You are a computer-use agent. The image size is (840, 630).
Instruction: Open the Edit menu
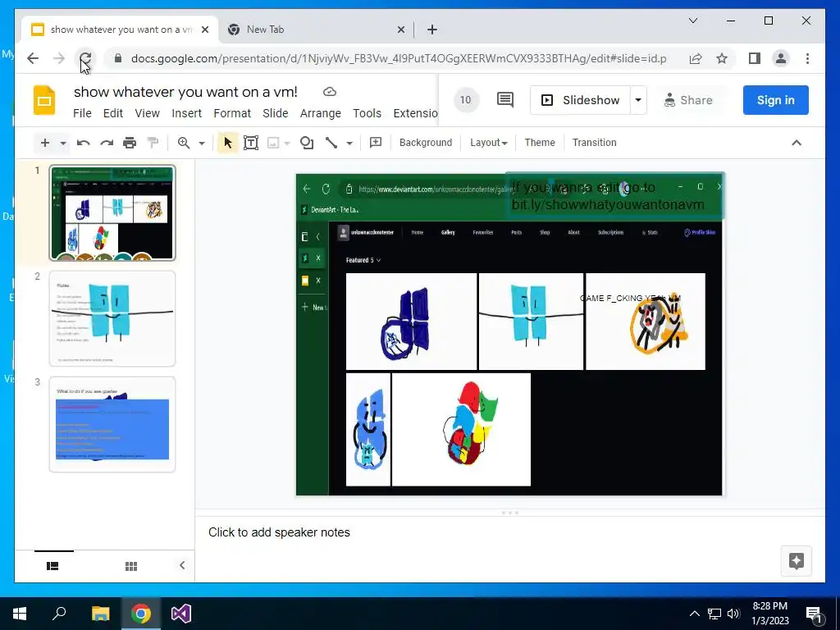click(113, 113)
